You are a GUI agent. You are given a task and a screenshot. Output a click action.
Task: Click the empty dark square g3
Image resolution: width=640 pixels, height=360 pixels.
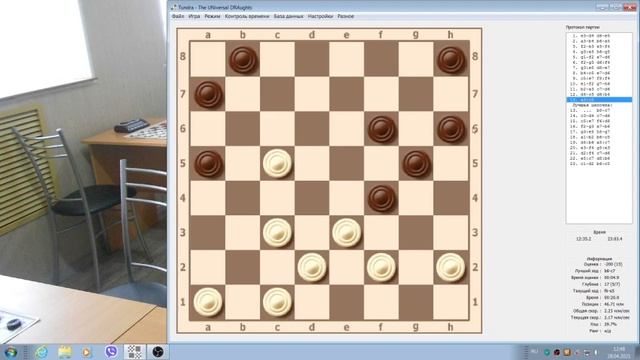coord(416,233)
